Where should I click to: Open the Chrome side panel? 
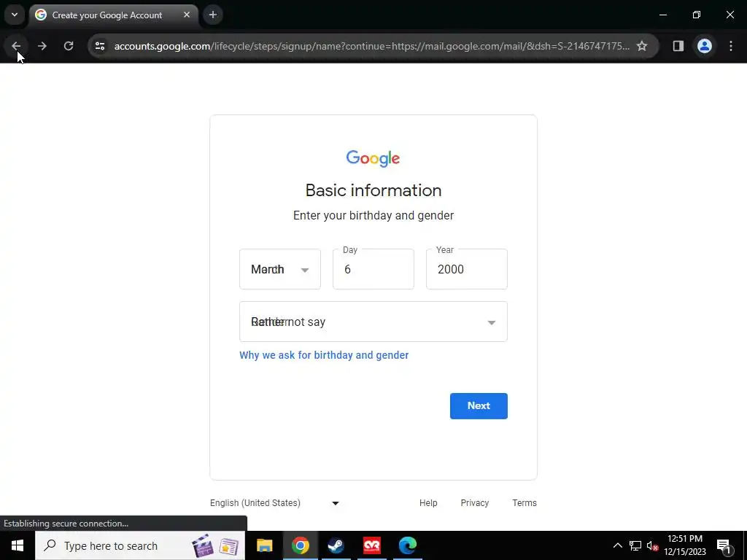coord(678,46)
